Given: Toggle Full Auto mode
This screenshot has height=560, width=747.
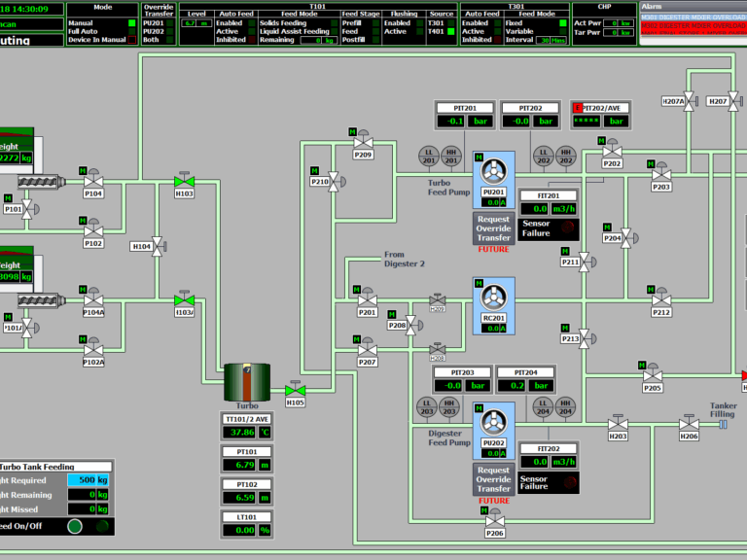Looking at the screenshot, I should point(132,31).
